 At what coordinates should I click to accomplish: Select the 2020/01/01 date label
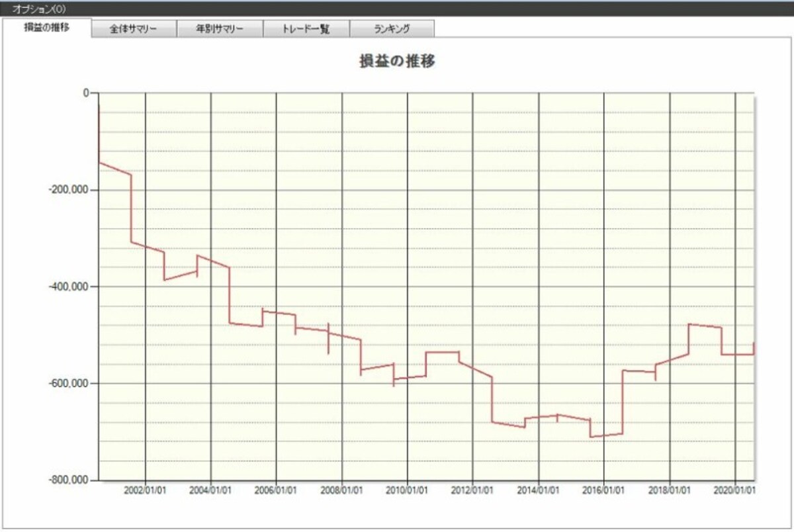[x=736, y=491]
